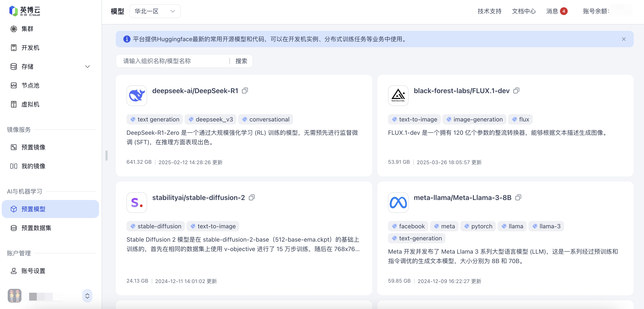Click the 英博云 logo in sidebar
Viewport: 644px width, 309px height.
(x=24, y=11)
